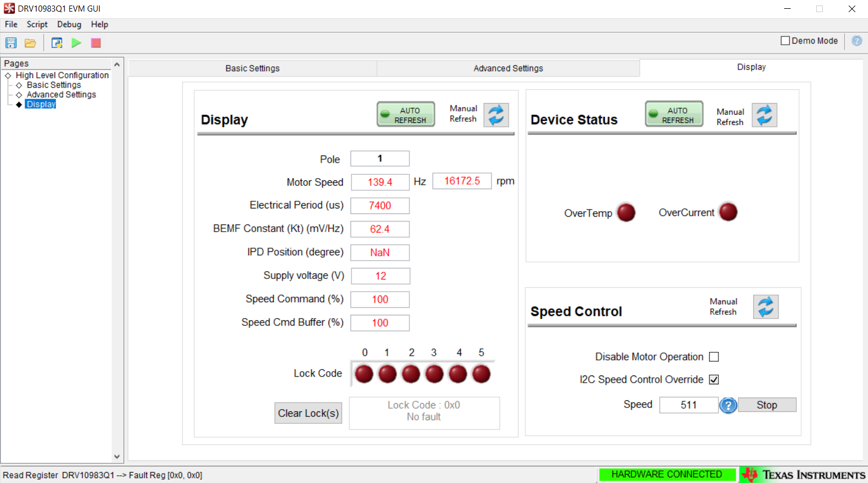Check Disable Motor Operation checkbox
868x483 pixels.
pyautogui.click(x=714, y=357)
